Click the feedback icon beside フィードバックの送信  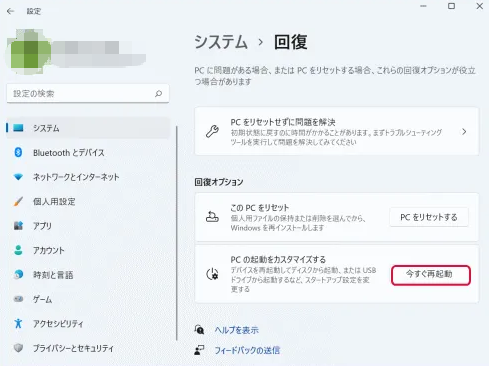(199, 350)
